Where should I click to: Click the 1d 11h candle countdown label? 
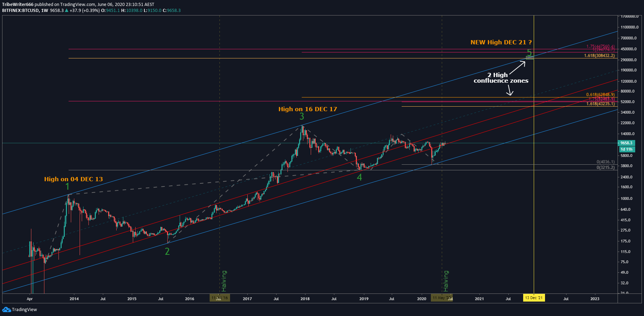(x=626, y=149)
